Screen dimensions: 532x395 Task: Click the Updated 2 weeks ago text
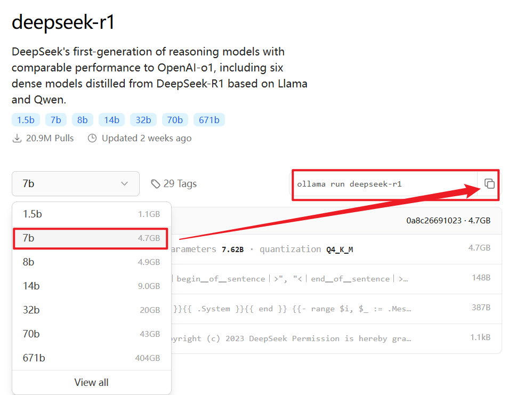pos(147,138)
